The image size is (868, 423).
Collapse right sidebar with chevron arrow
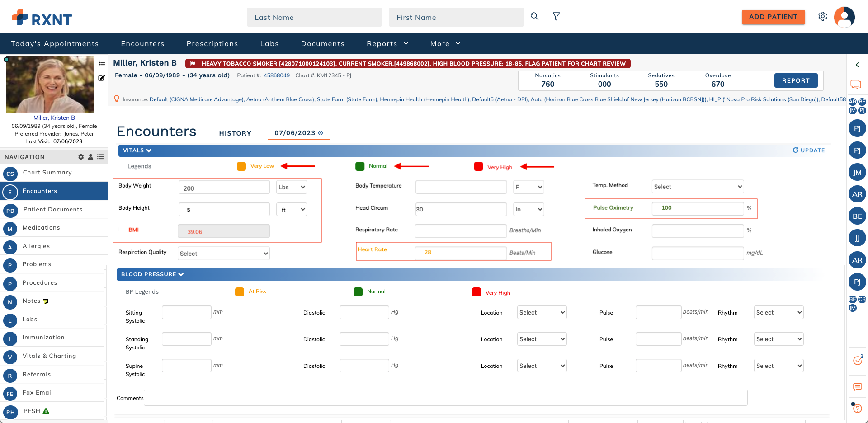857,65
